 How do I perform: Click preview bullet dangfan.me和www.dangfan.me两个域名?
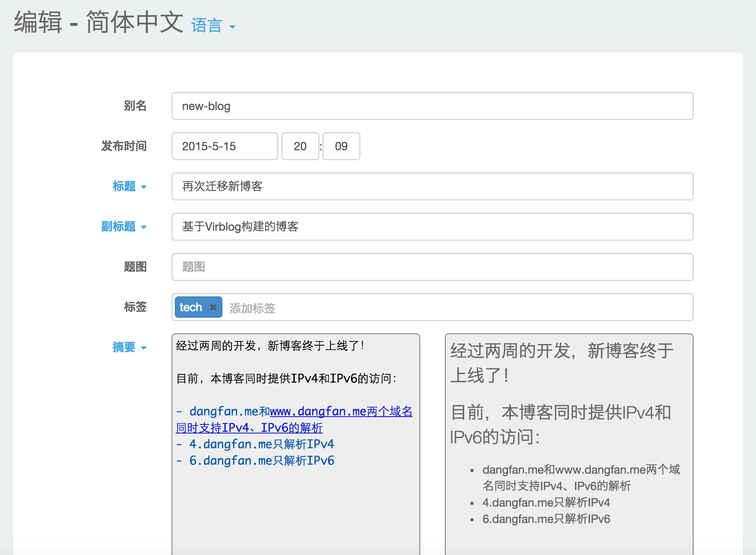[581, 478]
